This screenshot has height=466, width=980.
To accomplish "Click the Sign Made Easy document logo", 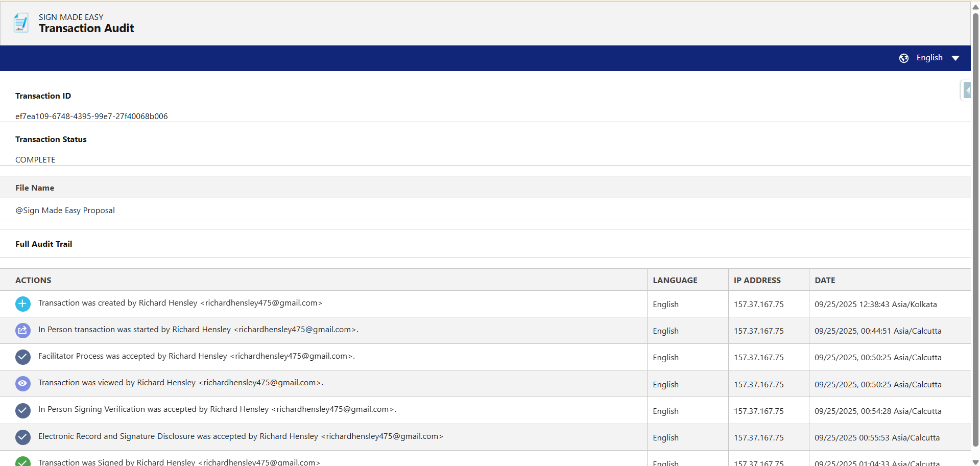I will 21,23.
